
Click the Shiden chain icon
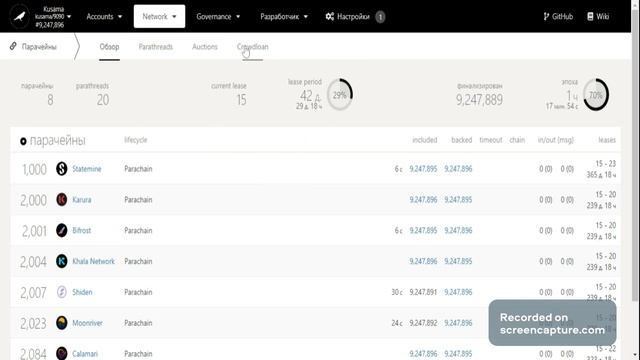coord(62,292)
